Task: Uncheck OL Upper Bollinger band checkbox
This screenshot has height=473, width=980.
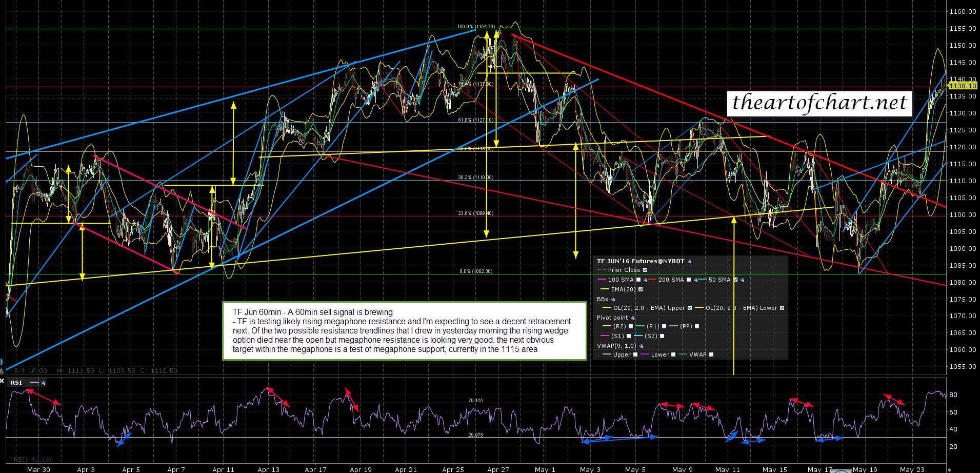Action: click(689, 308)
